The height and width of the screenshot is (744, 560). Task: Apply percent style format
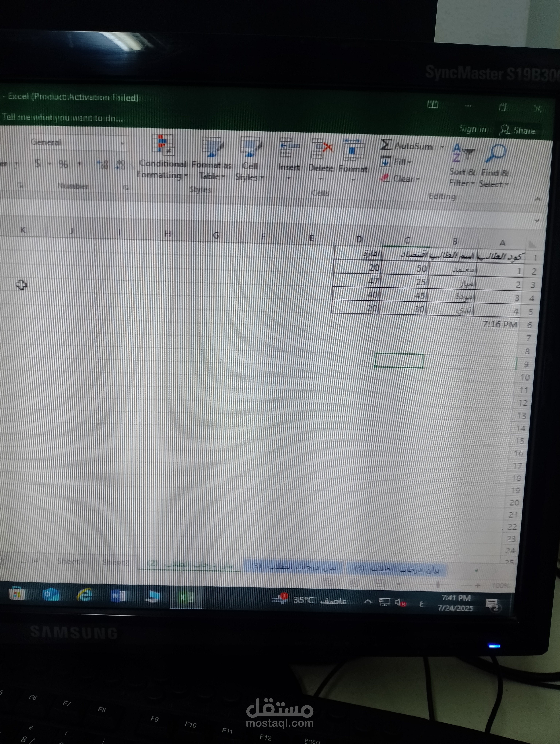[63, 164]
